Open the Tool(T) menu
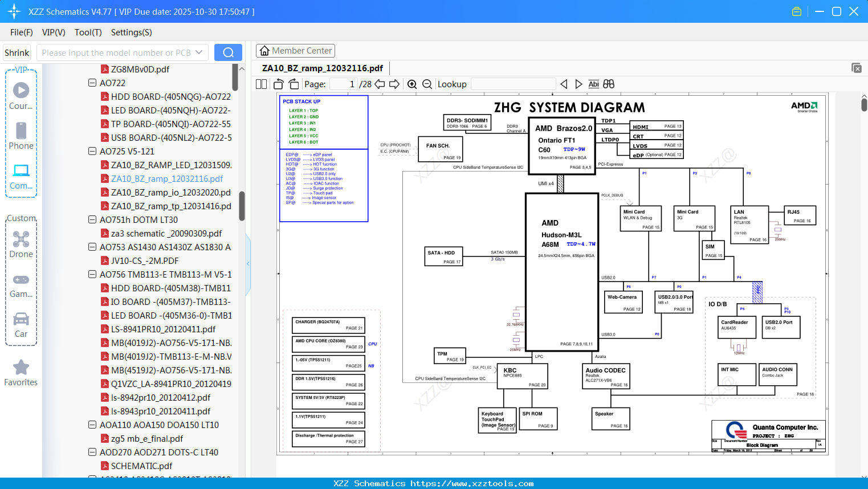 [x=88, y=32]
